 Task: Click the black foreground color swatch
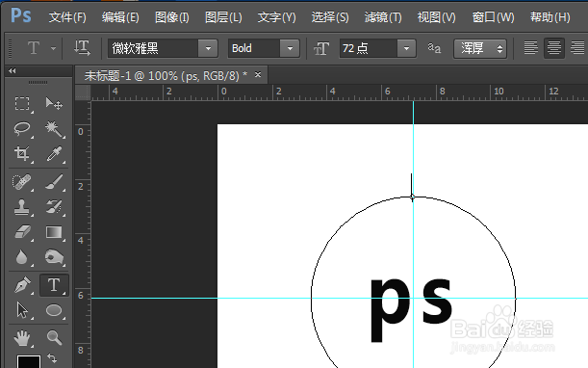pos(29,361)
